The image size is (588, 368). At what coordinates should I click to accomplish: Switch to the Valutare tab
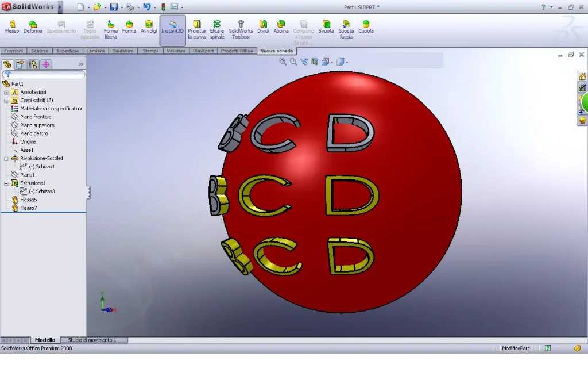point(176,51)
